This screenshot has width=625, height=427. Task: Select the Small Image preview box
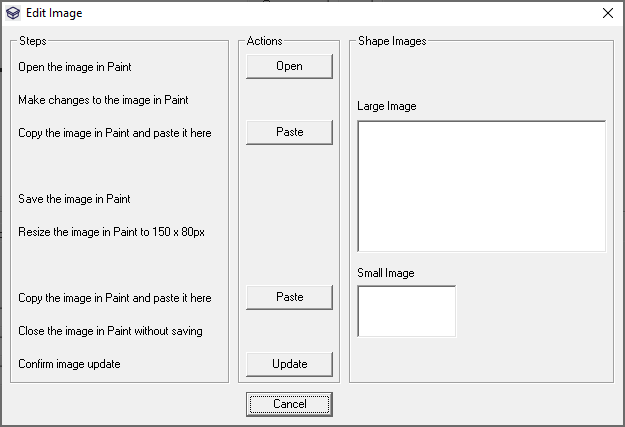coord(406,311)
